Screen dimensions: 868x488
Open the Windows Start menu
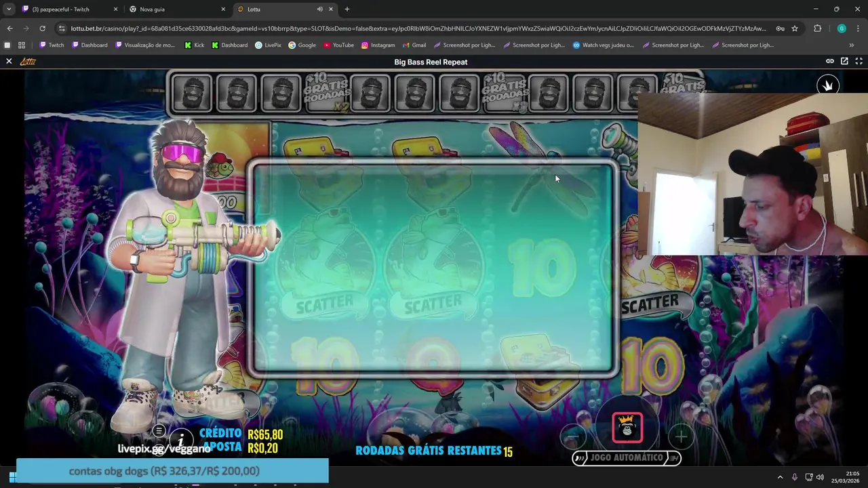click(x=12, y=476)
